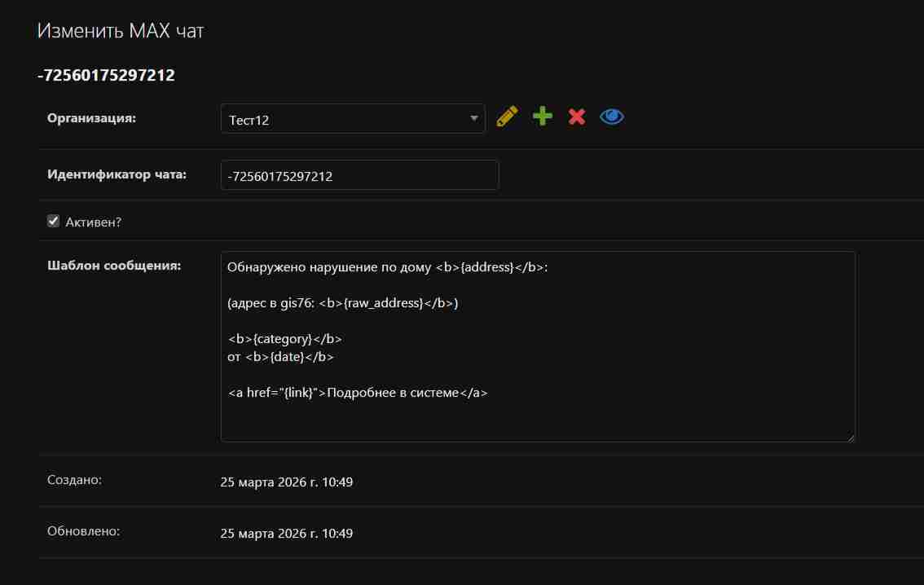Screen dimensions: 924x585
Task: Click the pencil icon to edit organization
Action: coord(507,117)
